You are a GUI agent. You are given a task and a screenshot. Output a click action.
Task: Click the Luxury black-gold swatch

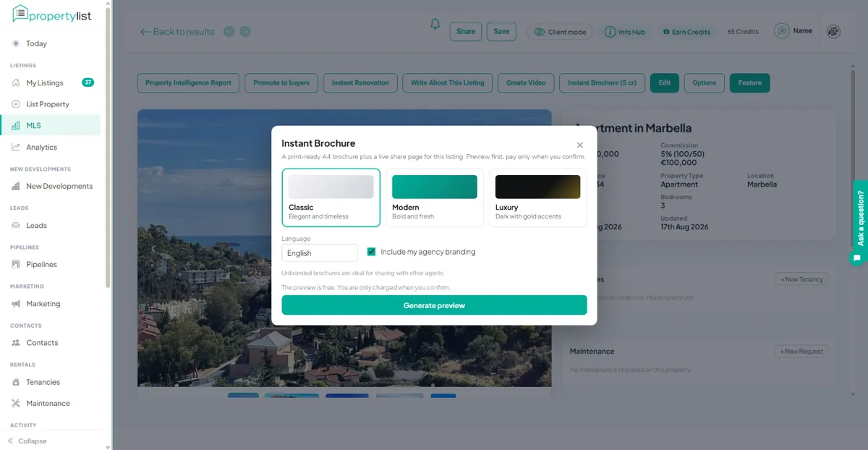537,187
